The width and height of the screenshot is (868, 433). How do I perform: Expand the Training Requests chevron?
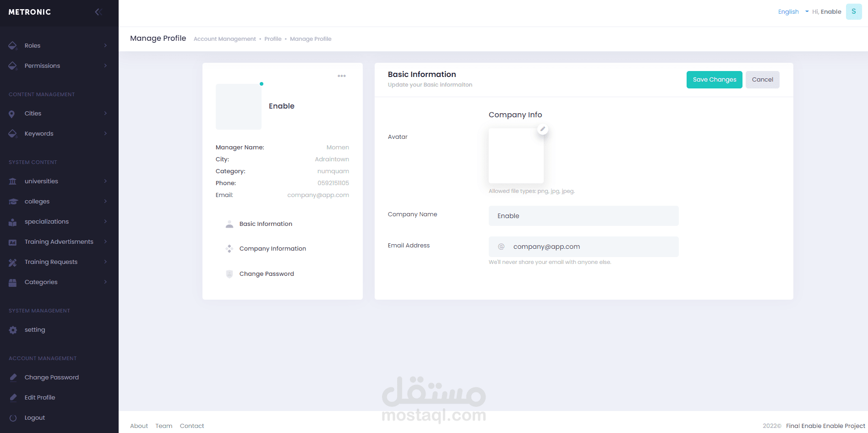(x=105, y=262)
